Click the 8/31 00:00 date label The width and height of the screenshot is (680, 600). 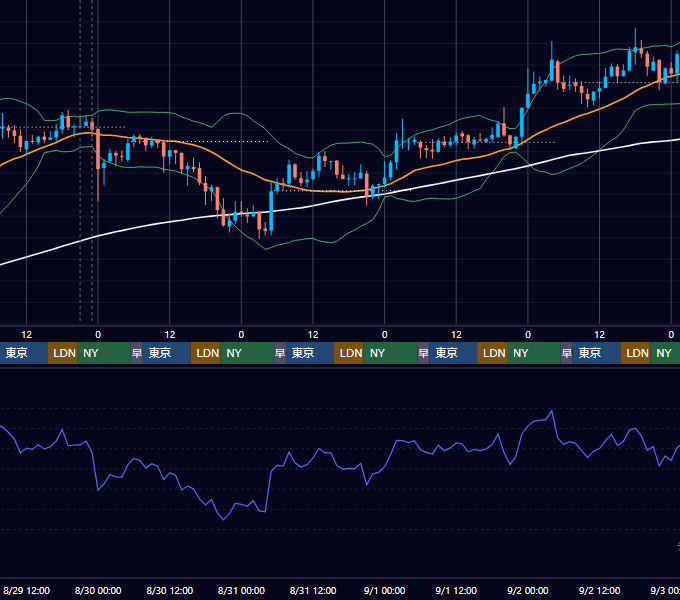pyautogui.click(x=241, y=590)
